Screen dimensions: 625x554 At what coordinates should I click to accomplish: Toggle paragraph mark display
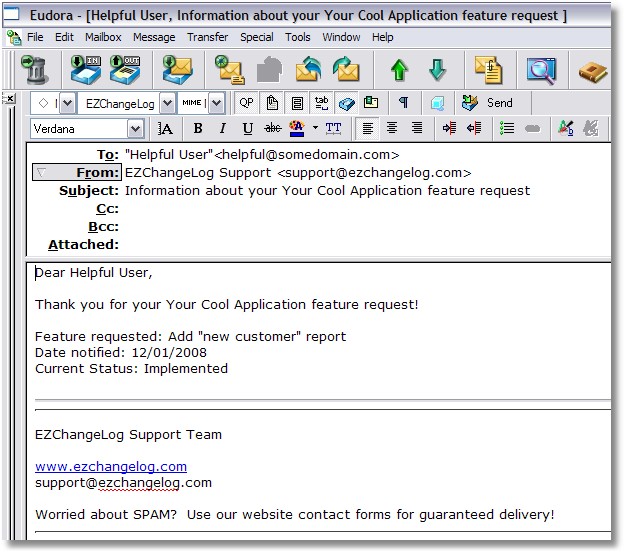(403, 102)
